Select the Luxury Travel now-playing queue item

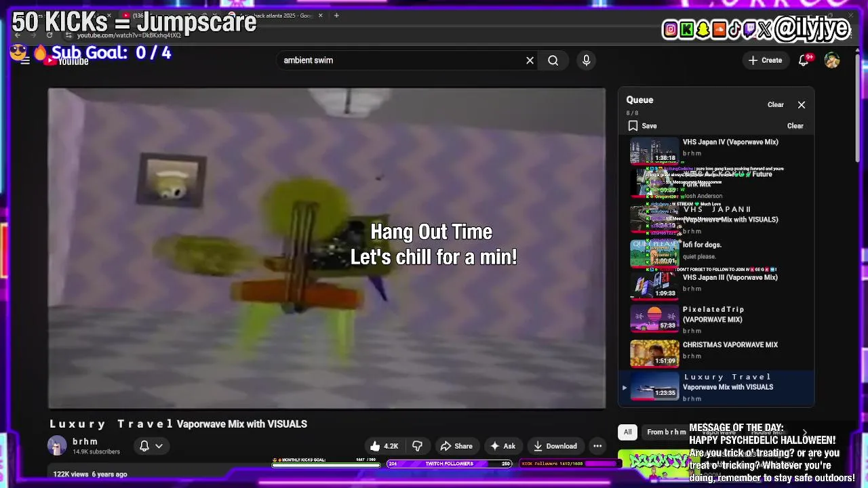716,388
